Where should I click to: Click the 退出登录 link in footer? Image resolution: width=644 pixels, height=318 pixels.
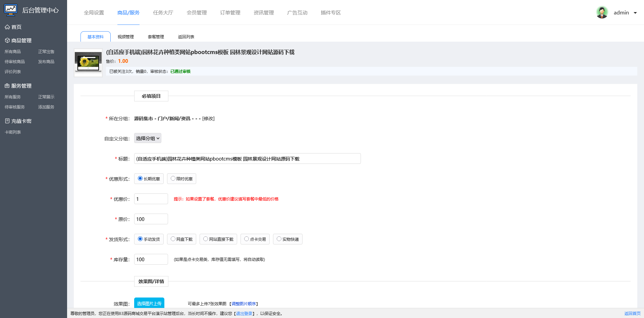point(244,314)
